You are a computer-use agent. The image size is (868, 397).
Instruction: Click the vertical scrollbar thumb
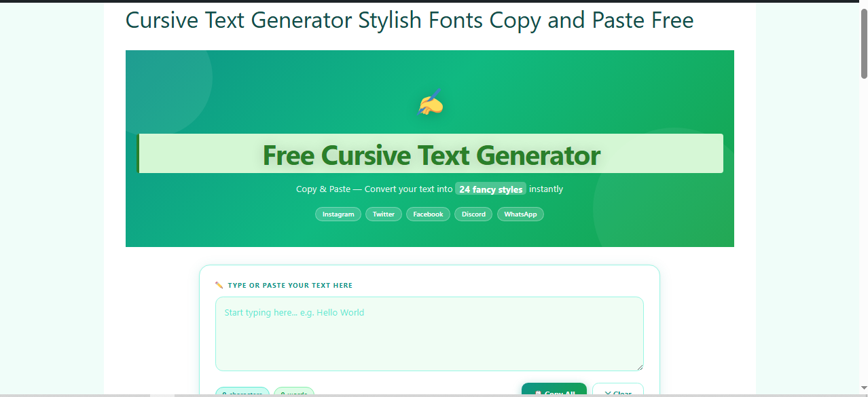[x=863, y=41]
